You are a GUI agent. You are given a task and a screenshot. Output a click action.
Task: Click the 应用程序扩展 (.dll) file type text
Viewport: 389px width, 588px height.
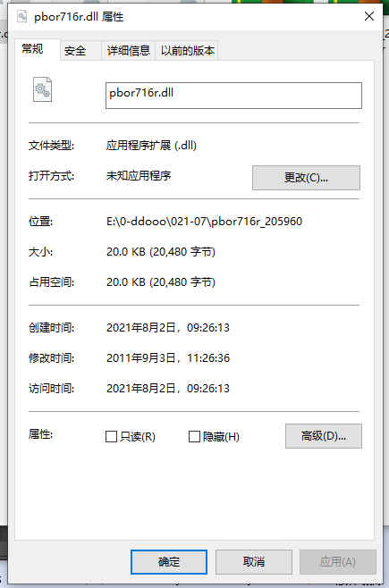151,145
